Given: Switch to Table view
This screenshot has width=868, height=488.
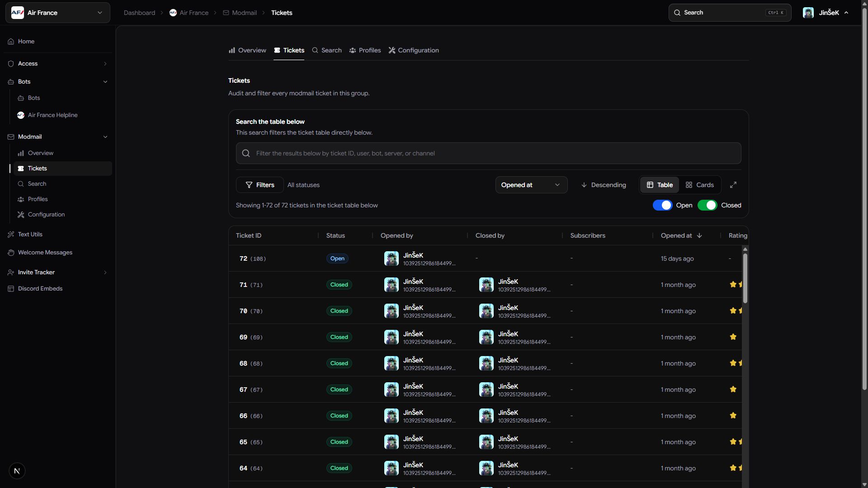Looking at the screenshot, I should [660, 185].
